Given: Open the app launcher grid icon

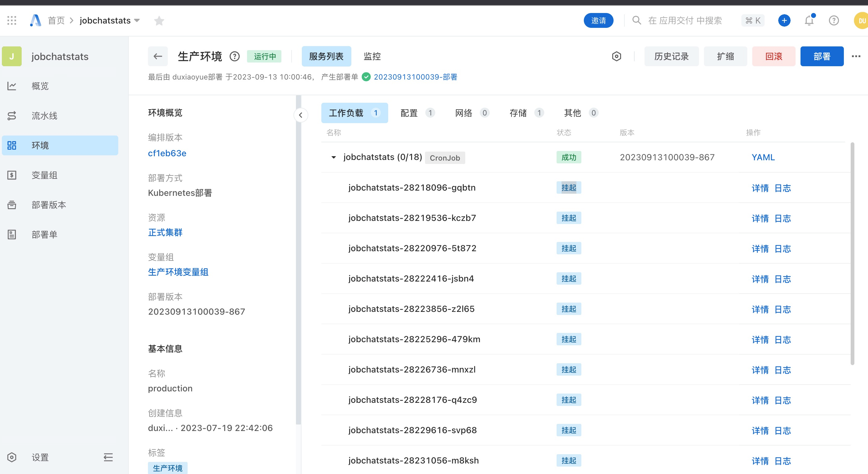Looking at the screenshot, I should click(x=12, y=20).
